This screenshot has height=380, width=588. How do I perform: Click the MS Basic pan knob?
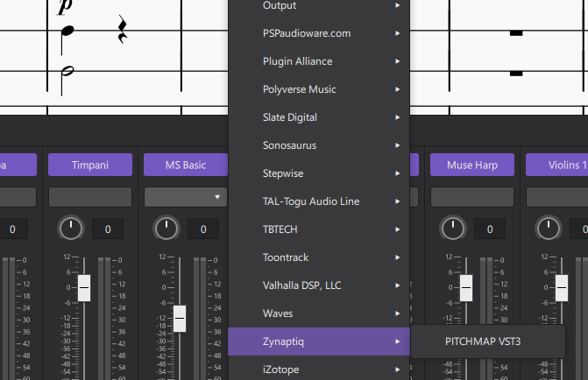click(x=166, y=229)
